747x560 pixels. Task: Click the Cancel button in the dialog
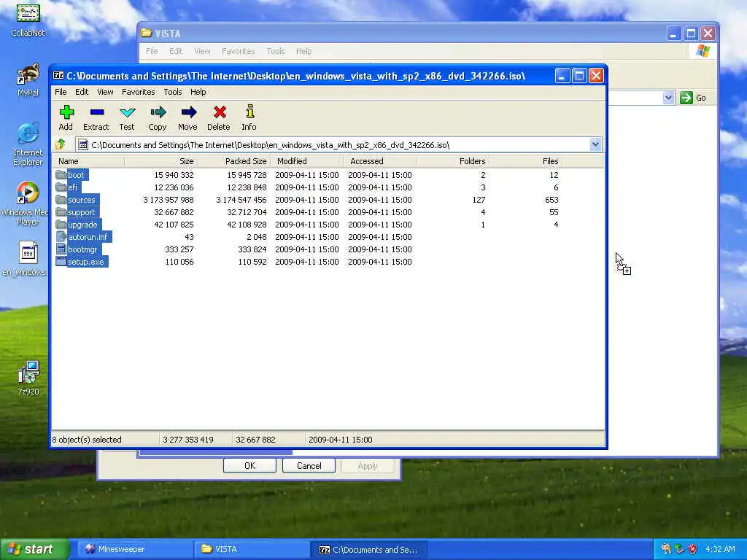point(309,466)
